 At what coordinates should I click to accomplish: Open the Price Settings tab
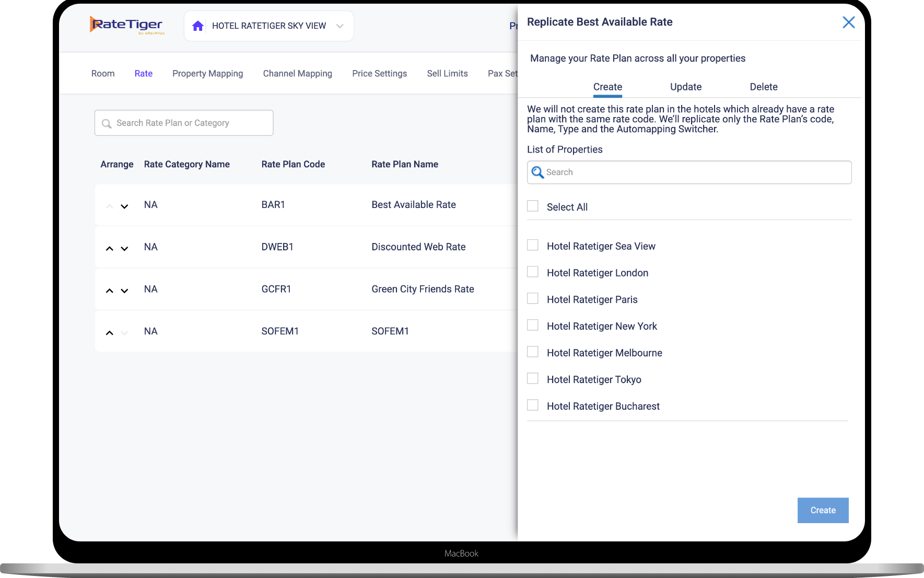click(380, 74)
